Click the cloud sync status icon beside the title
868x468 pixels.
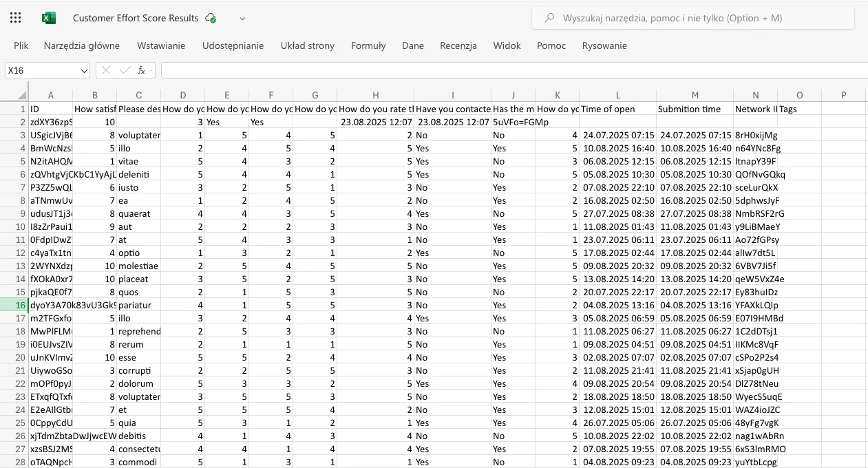210,19
